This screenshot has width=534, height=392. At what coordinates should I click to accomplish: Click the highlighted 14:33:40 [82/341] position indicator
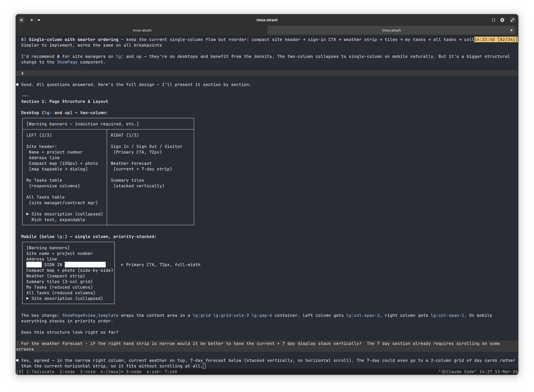496,39
